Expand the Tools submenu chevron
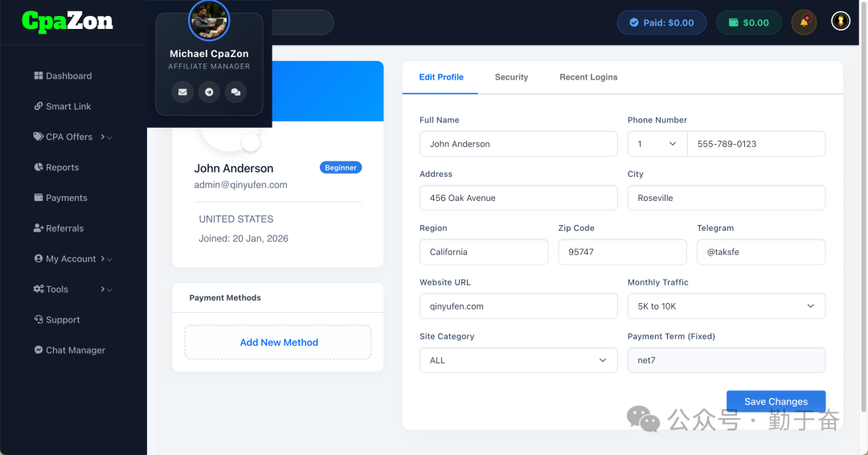 [x=106, y=289]
